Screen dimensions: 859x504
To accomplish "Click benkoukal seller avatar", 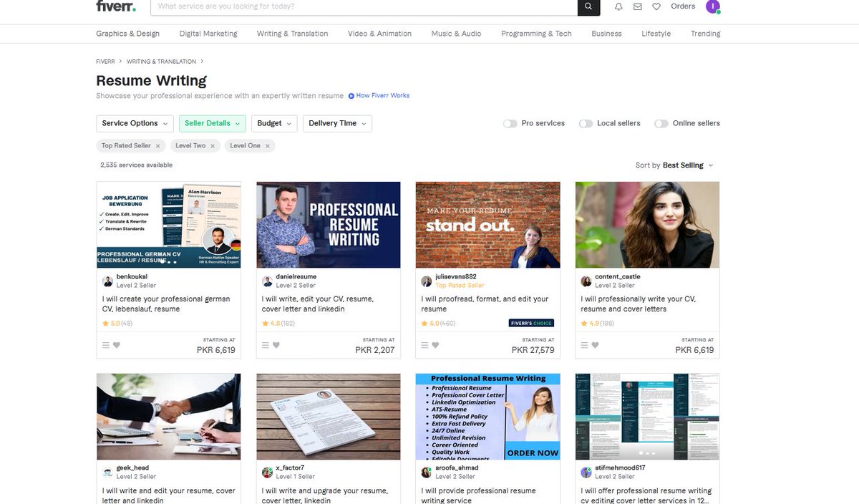I will pyautogui.click(x=107, y=281).
